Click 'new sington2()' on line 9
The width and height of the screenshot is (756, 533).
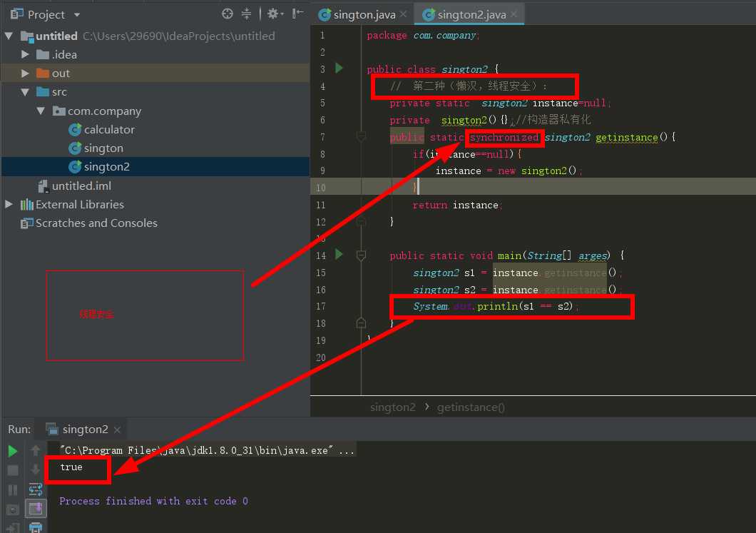[x=537, y=171]
